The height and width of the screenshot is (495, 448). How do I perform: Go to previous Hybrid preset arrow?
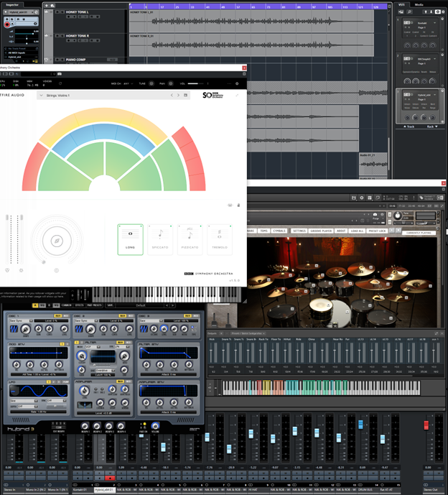click(x=167, y=305)
